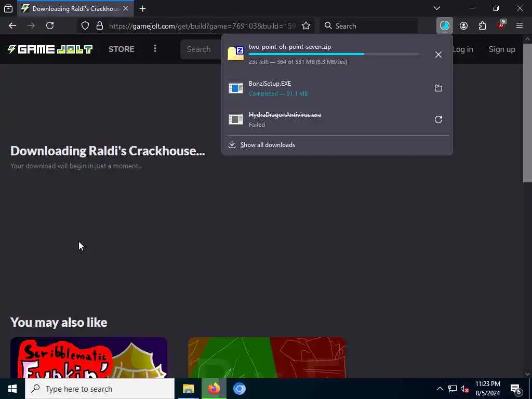Click the page vertical scrollbar thumb

click(x=527, y=113)
